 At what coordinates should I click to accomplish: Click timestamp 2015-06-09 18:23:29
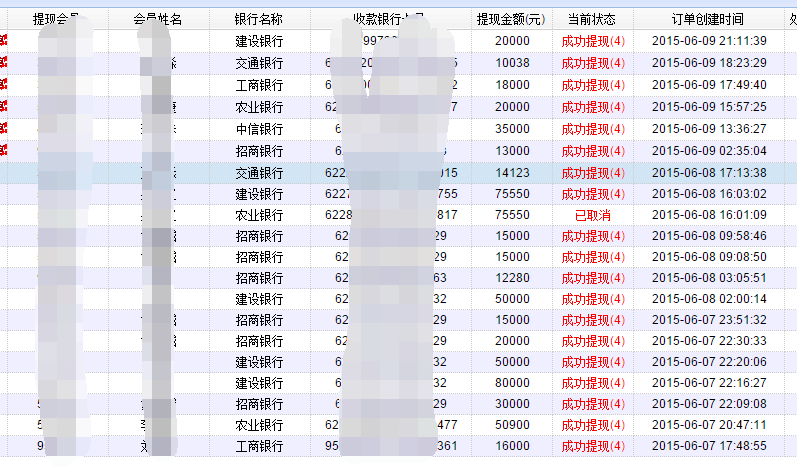[709, 63]
